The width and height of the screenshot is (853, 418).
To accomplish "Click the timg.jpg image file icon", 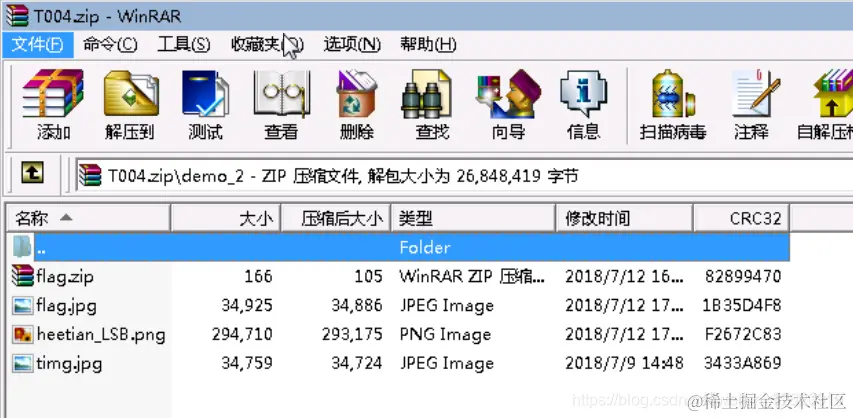I will (x=22, y=363).
